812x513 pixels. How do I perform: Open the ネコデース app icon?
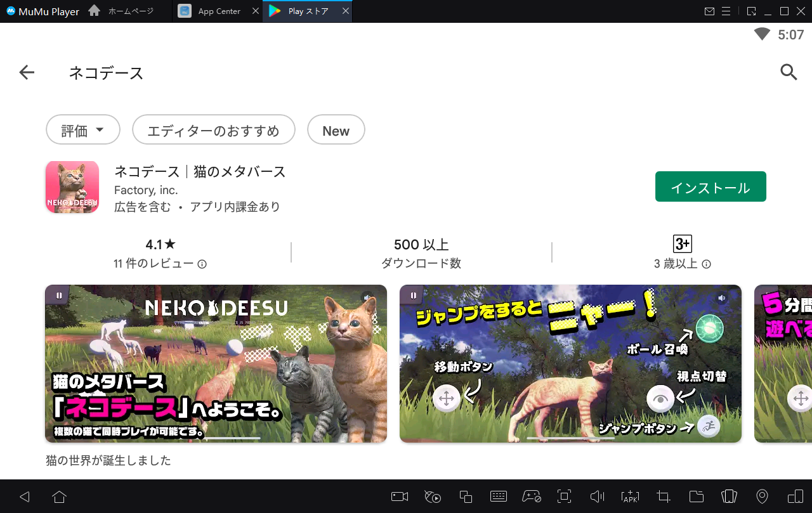[x=72, y=186]
